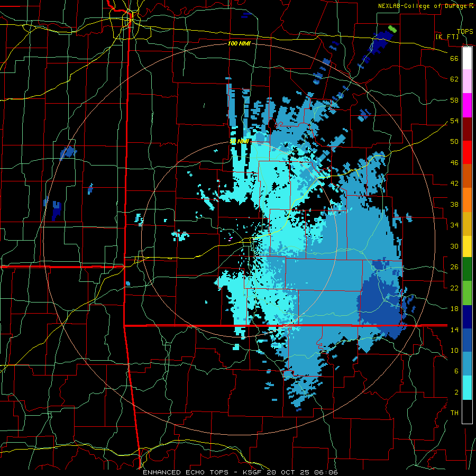Click the small magenta echo pixel near radar center

(230, 239)
